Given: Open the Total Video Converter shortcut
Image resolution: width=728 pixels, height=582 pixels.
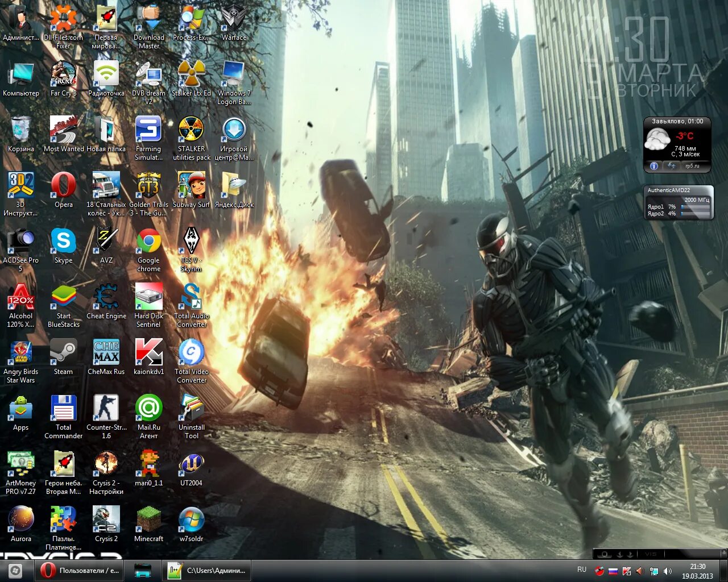Looking at the screenshot, I should click(x=192, y=360).
